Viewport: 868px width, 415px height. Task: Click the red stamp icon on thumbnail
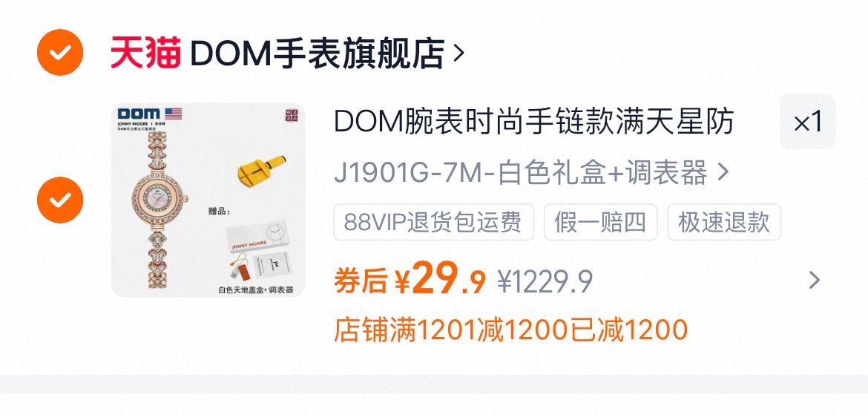click(x=289, y=115)
